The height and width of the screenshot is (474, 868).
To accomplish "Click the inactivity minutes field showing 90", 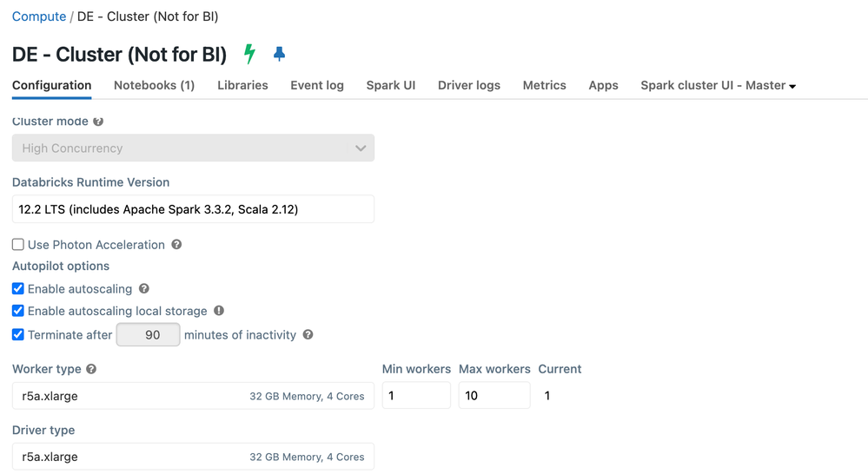I will point(149,335).
